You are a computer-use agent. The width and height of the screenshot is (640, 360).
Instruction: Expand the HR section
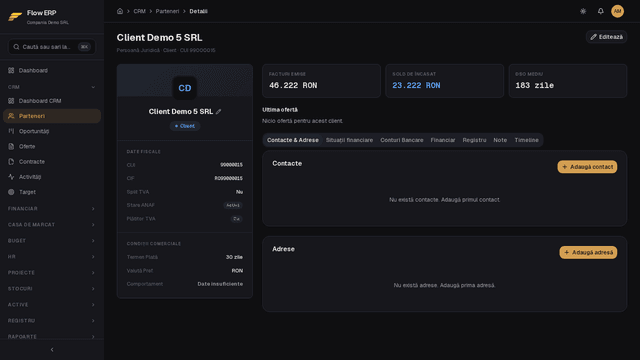pyautogui.click(x=52, y=257)
